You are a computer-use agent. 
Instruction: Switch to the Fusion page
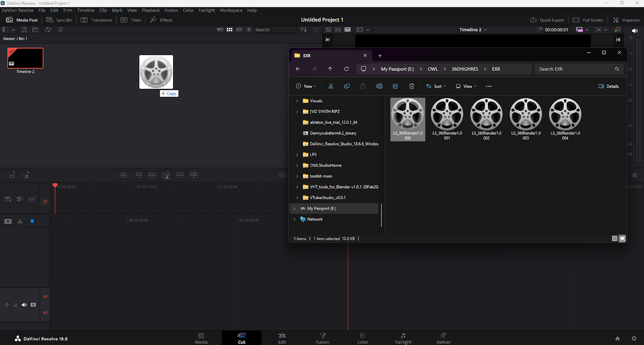322,338
